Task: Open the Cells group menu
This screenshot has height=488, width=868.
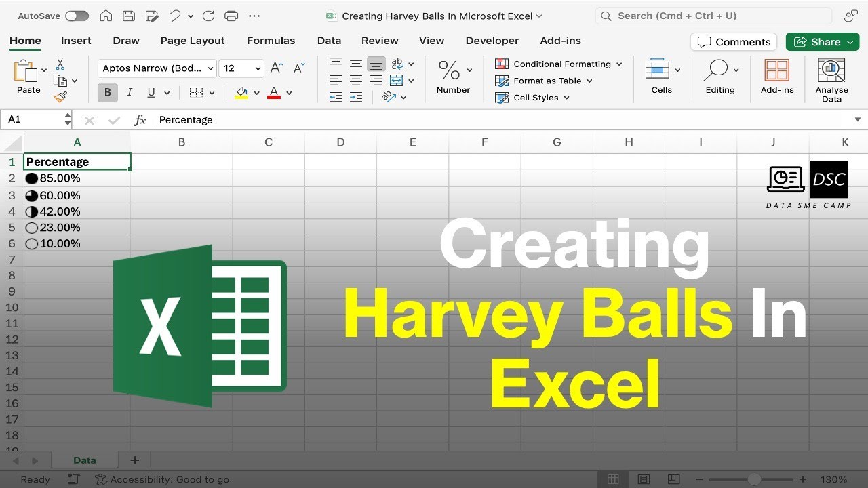Action: 662,75
